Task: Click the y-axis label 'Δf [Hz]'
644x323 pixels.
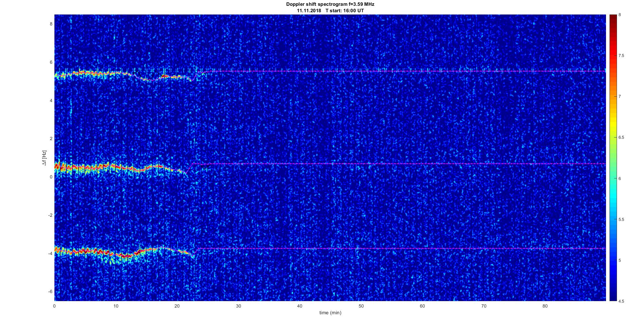Action: click(x=44, y=158)
